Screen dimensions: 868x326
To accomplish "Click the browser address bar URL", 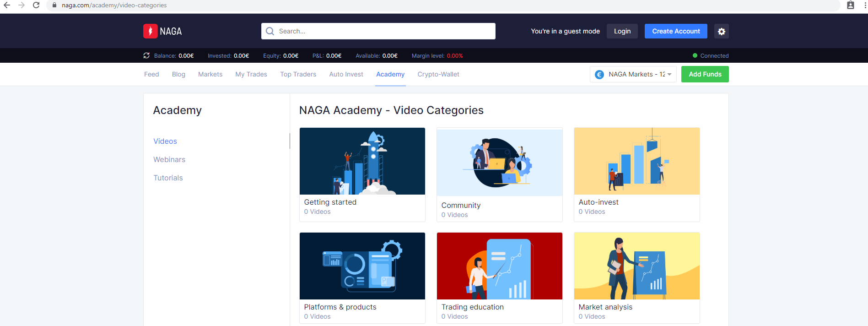I will tap(114, 5).
